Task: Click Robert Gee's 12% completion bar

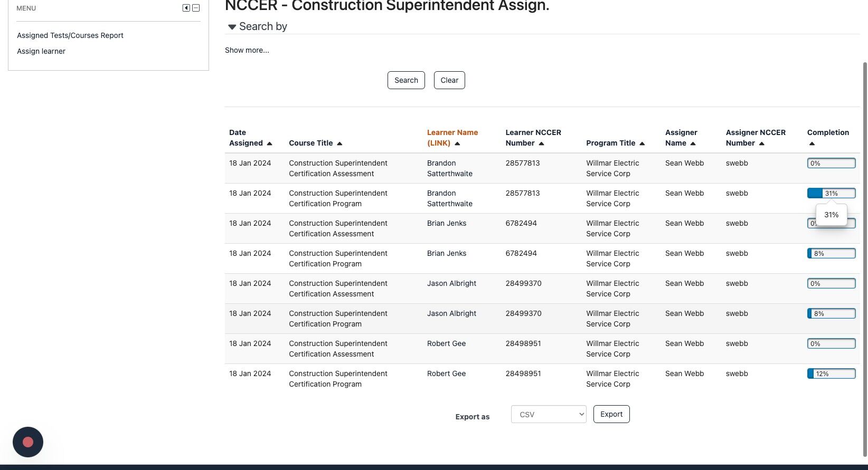Action: [x=831, y=374]
